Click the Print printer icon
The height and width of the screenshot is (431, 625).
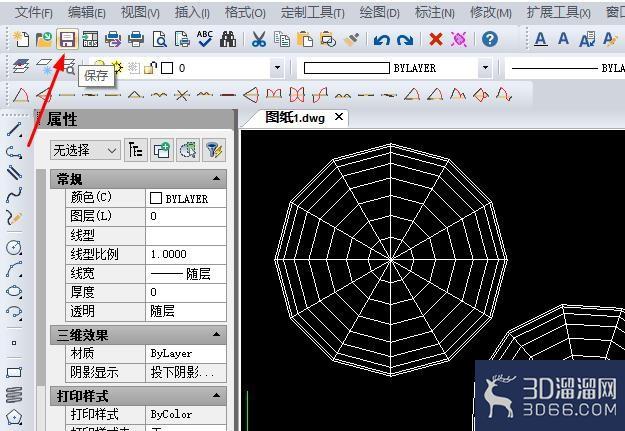(136, 39)
